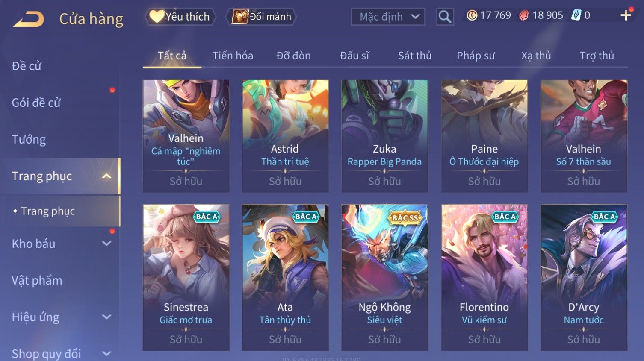Go to the Tướng sidebar section
644x361 pixels.
point(29,139)
